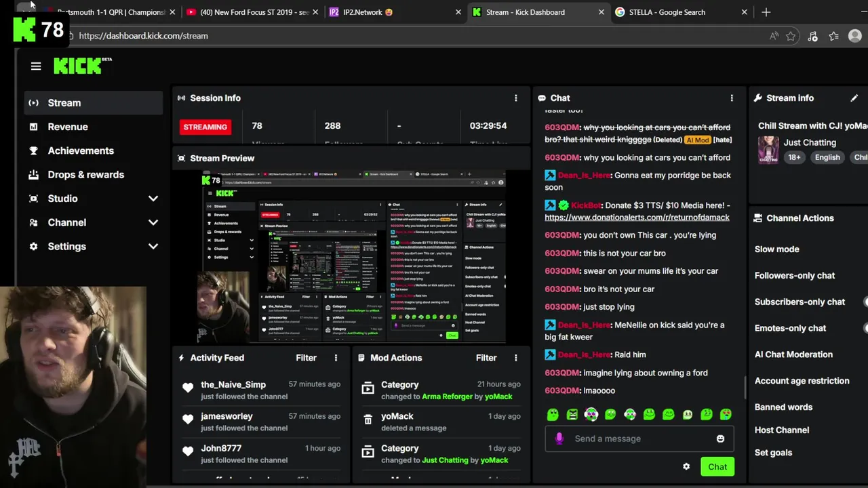
Task: Open a new browser tab with plus
Action: coord(766,12)
